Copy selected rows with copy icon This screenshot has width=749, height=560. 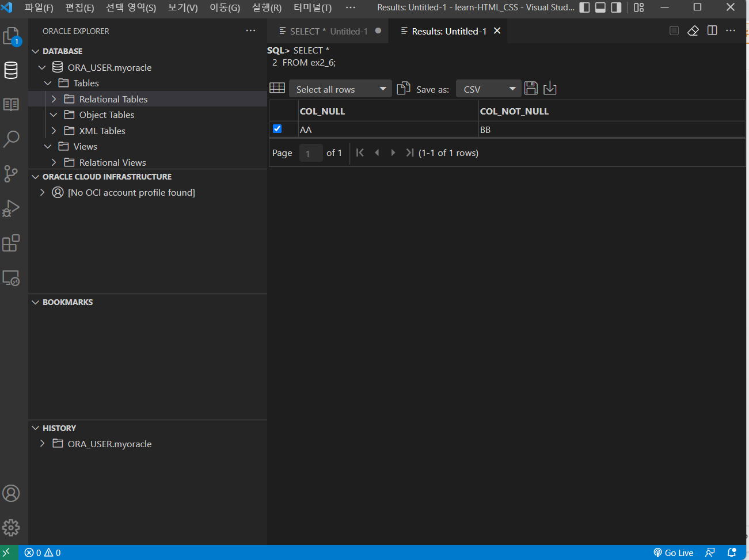404,87
